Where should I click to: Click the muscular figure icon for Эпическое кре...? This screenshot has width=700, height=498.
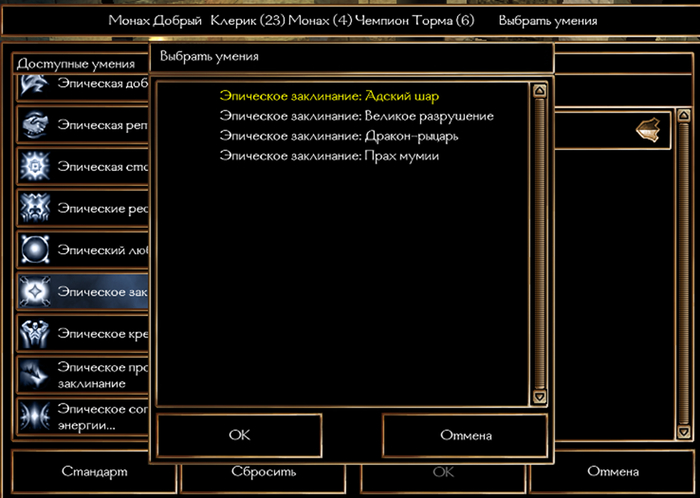click(x=34, y=333)
